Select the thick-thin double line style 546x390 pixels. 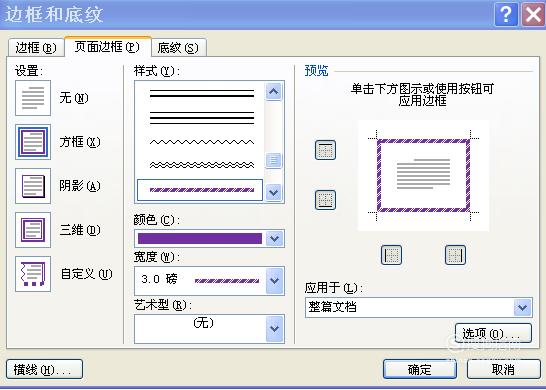[202, 93]
